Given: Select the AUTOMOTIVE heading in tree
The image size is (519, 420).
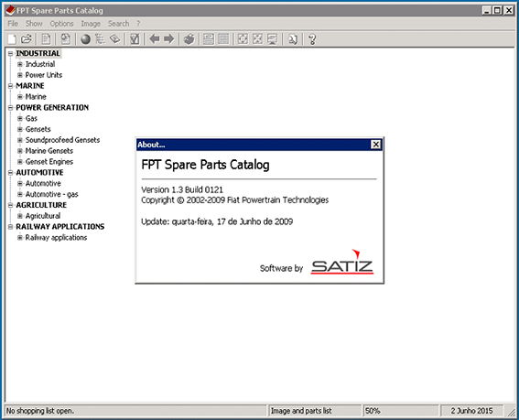Looking at the screenshot, I should (39, 172).
